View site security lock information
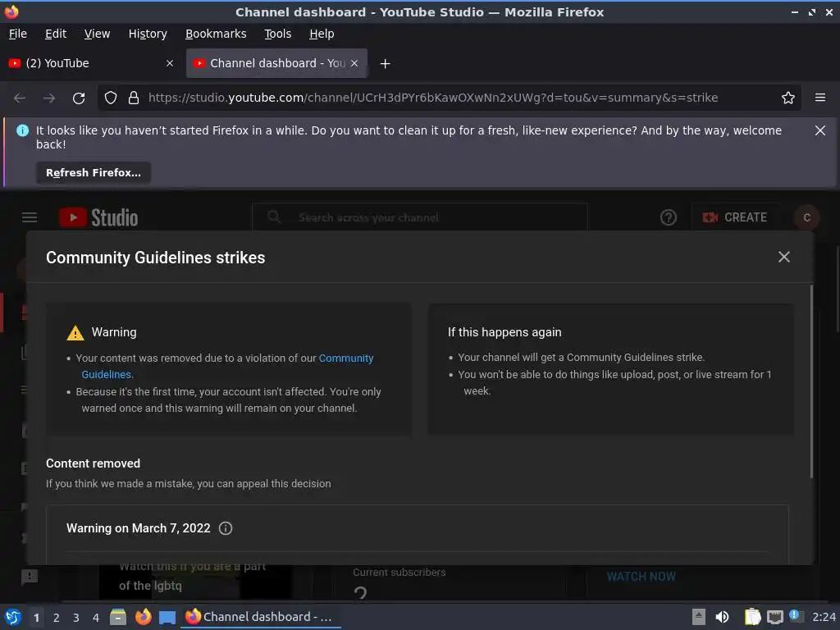 point(134,98)
